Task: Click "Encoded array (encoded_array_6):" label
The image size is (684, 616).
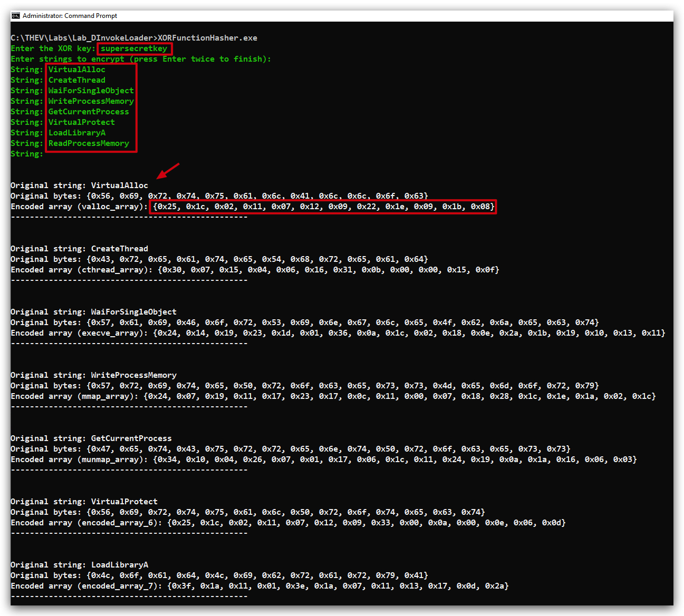Action: click(86, 523)
